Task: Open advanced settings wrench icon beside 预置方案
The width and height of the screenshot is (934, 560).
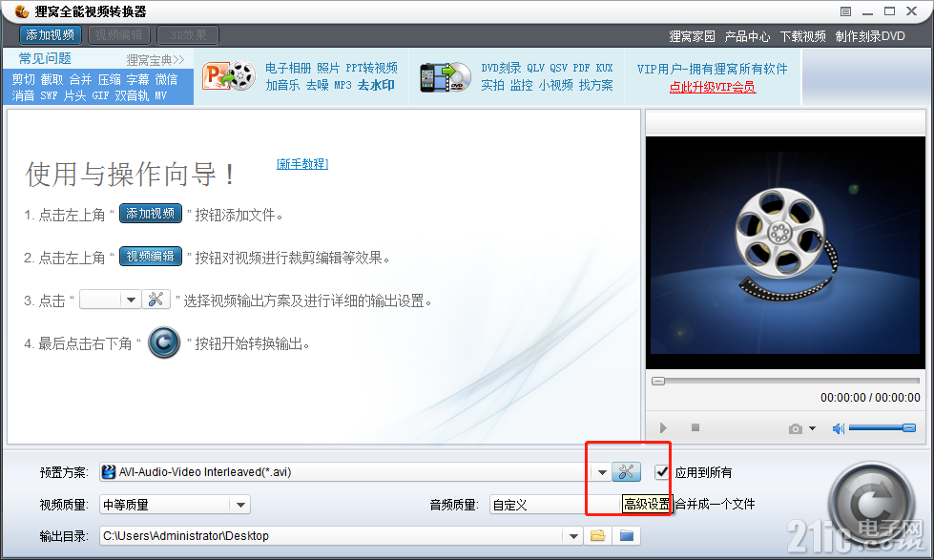Action: click(x=626, y=472)
